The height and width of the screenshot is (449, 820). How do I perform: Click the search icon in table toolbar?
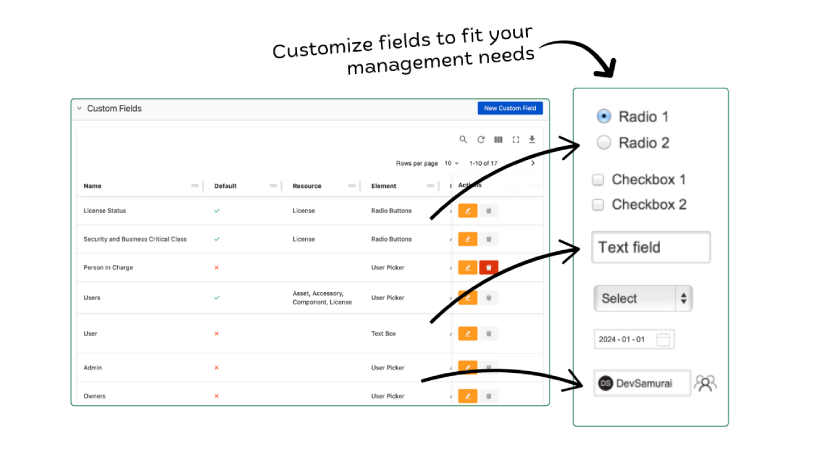(463, 140)
